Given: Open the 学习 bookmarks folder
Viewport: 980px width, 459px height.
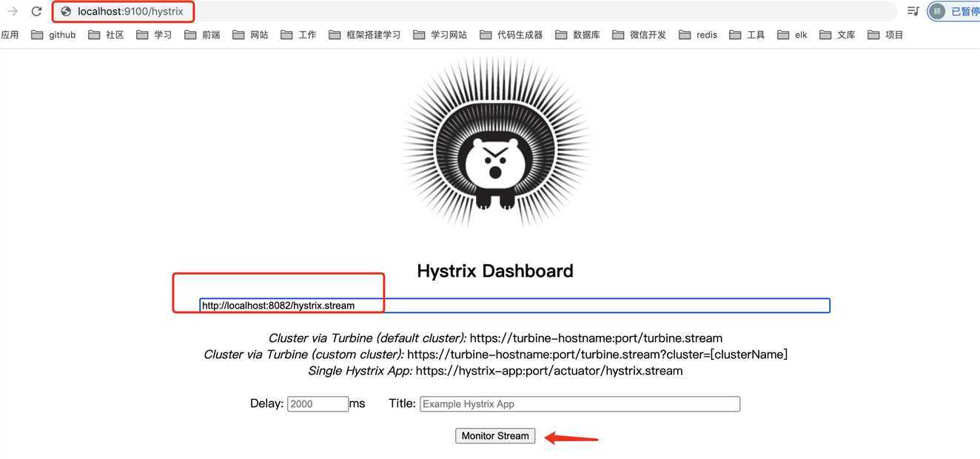Looking at the screenshot, I should coord(154,35).
